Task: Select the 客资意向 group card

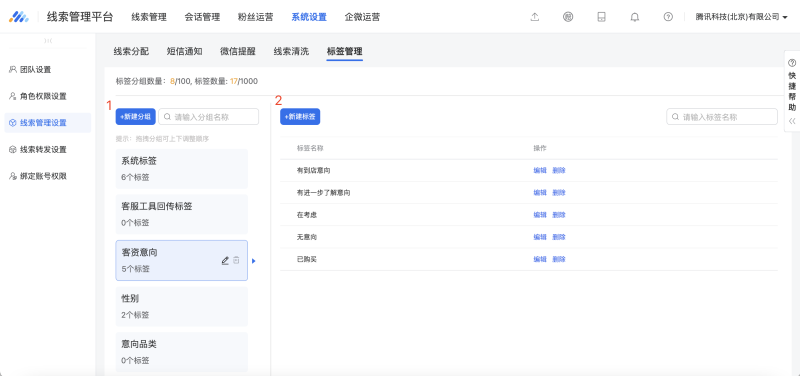Action: coord(182,260)
